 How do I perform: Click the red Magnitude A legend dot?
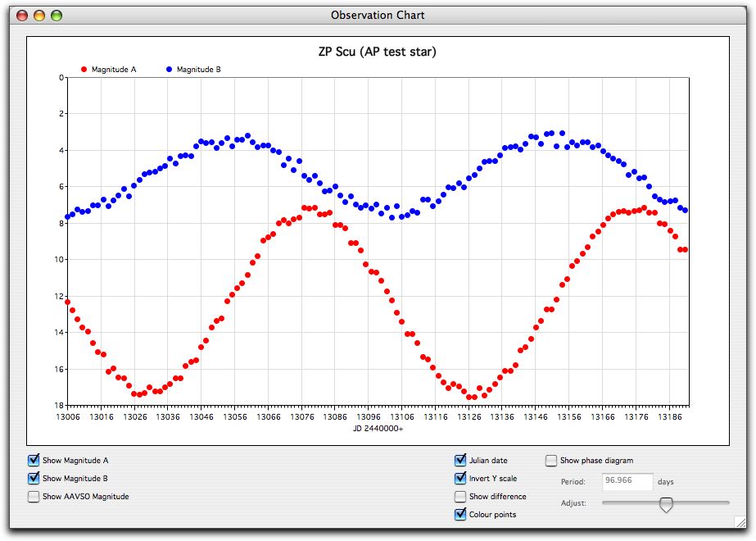click(84, 70)
